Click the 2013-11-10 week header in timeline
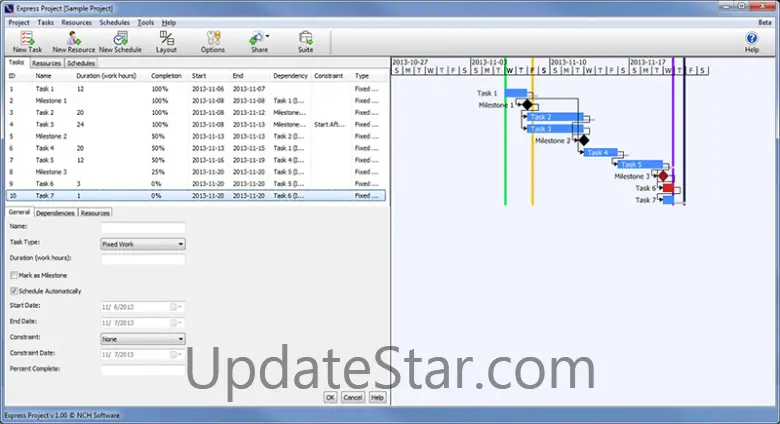This screenshot has width=780, height=424. click(568, 62)
